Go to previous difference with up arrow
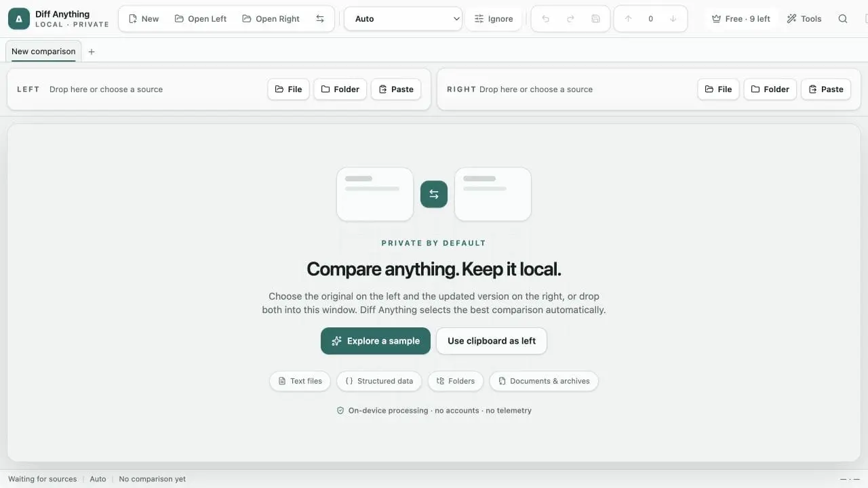This screenshot has width=868, height=488. pos(628,19)
